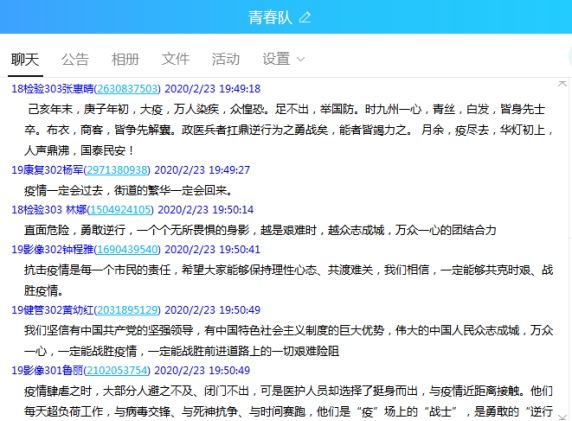Open the 公告 tab
This screenshot has height=421, width=572.
tap(75, 59)
